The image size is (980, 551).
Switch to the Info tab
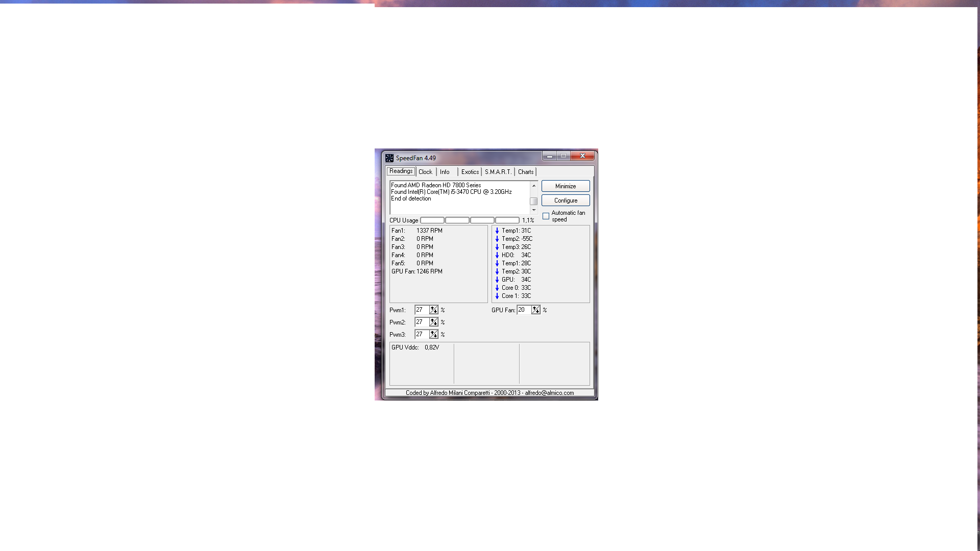point(445,172)
